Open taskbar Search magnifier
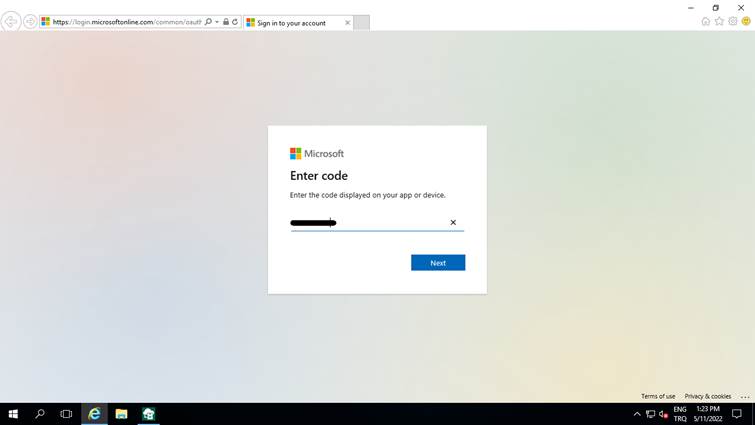The width and height of the screenshot is (755, 425). coord(40,414)
